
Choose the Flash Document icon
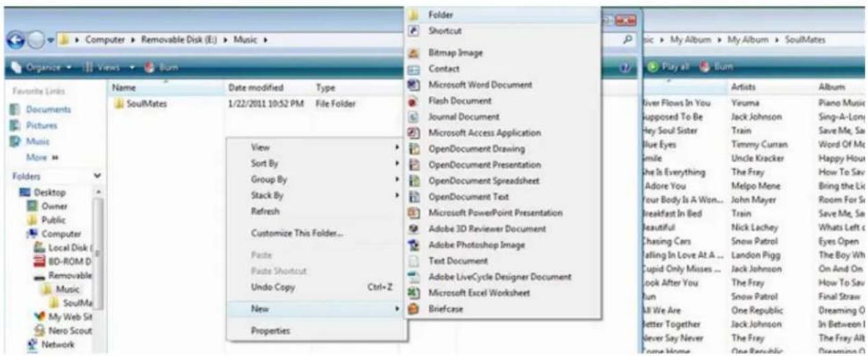(413, 101)
